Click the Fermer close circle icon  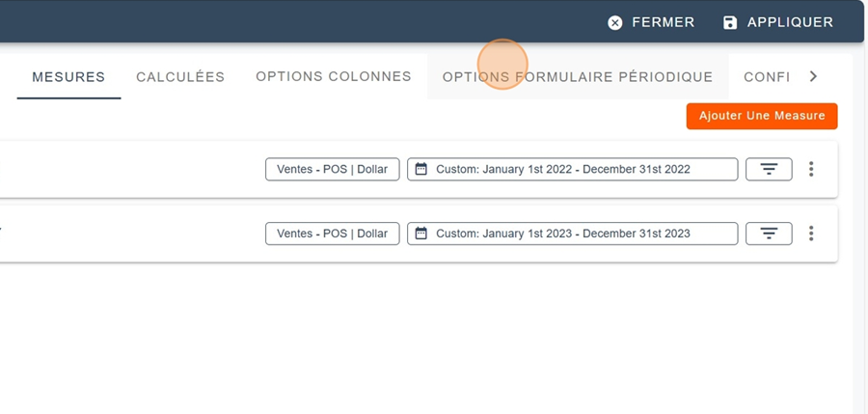(x=615, y=22)
